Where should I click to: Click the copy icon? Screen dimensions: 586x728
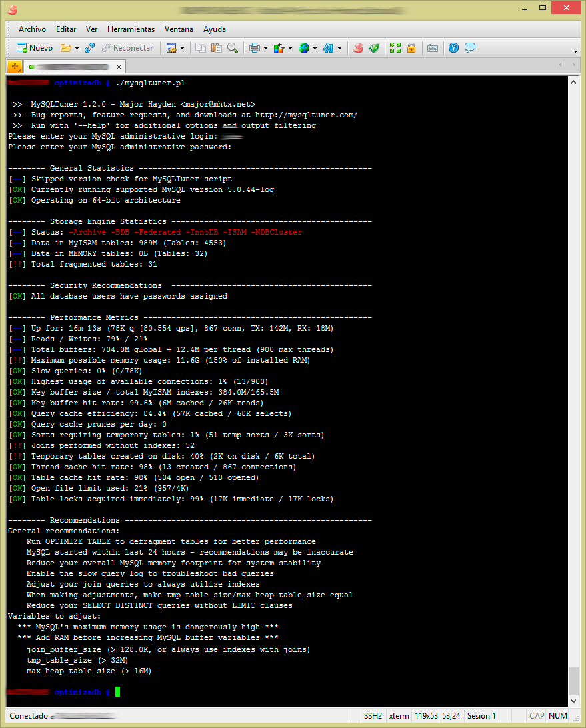(x=201, y=48)
